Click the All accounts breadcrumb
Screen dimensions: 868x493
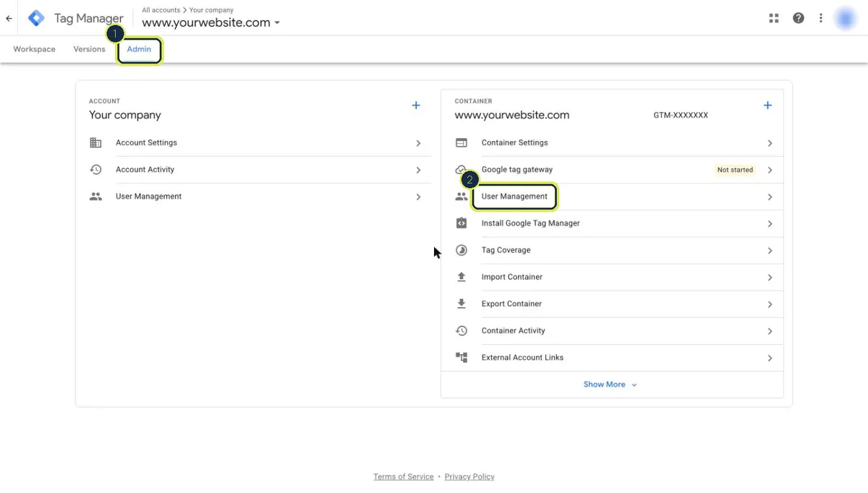click(x=161, y=10)
